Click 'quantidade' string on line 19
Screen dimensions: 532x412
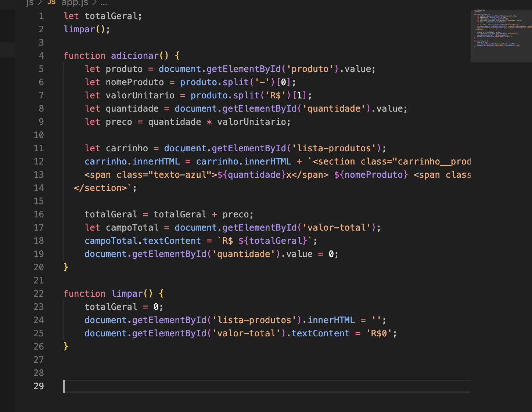[244, 254]
